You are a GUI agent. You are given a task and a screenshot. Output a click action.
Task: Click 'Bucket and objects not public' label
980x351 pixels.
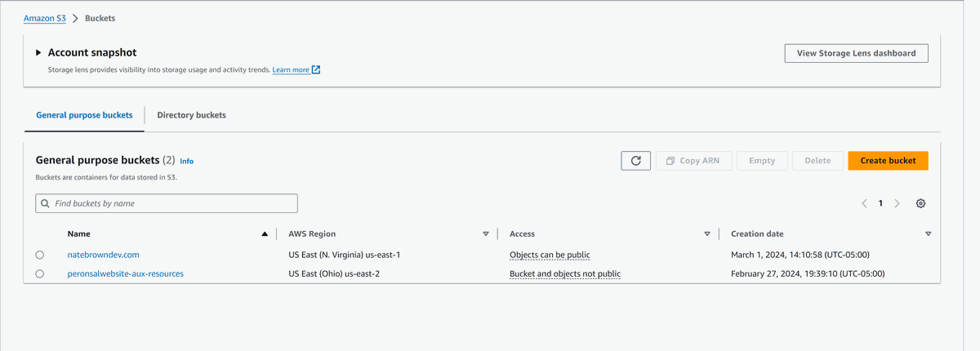[x=565, y=274]
